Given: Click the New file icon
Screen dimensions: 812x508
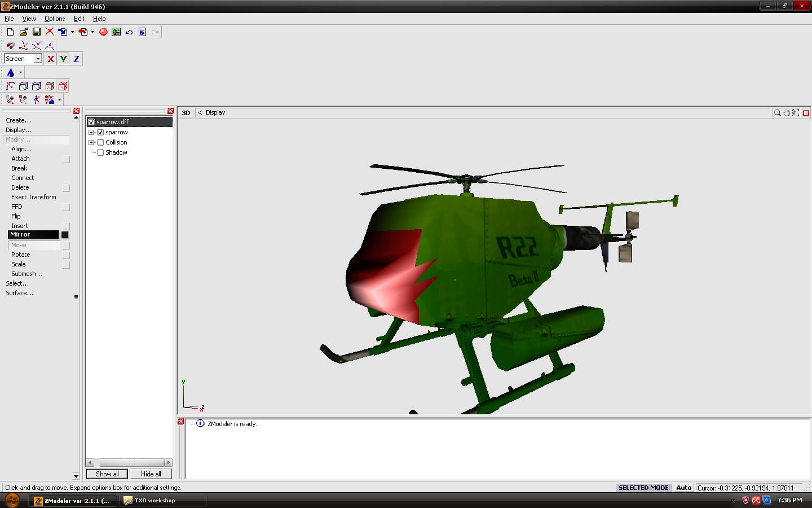Looking at the screenshot, I should coord(10,32).
